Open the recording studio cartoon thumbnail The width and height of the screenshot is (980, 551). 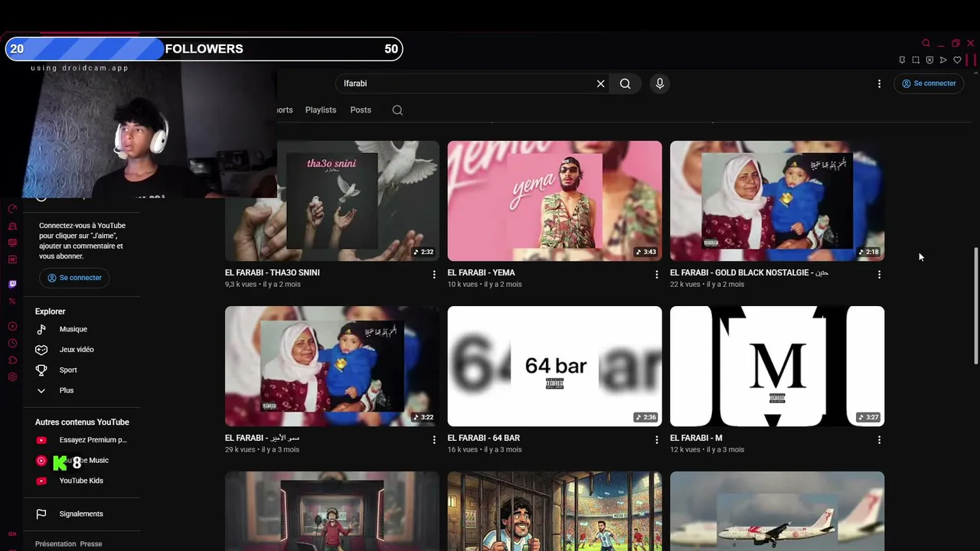(332, 511)
